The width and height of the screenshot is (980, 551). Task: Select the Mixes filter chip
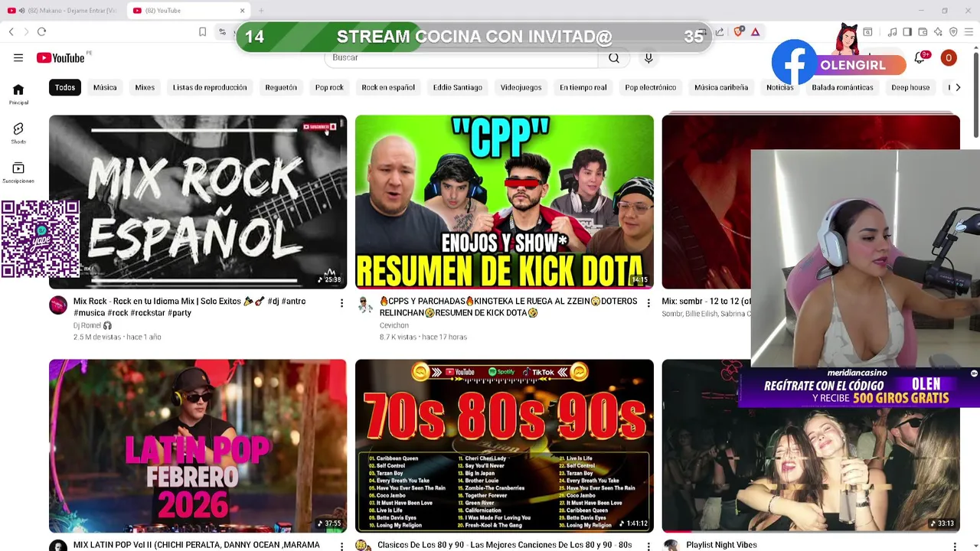[x=145, y=87]
